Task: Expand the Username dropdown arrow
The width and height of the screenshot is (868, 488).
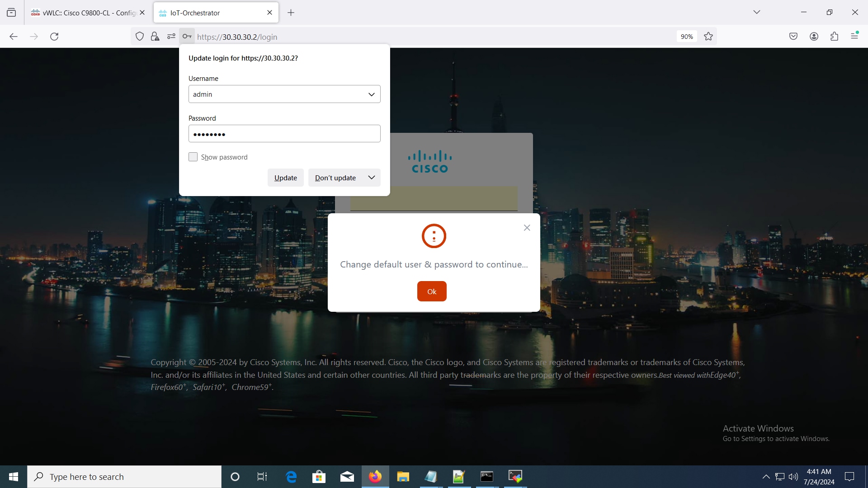Action: point(371,94)
